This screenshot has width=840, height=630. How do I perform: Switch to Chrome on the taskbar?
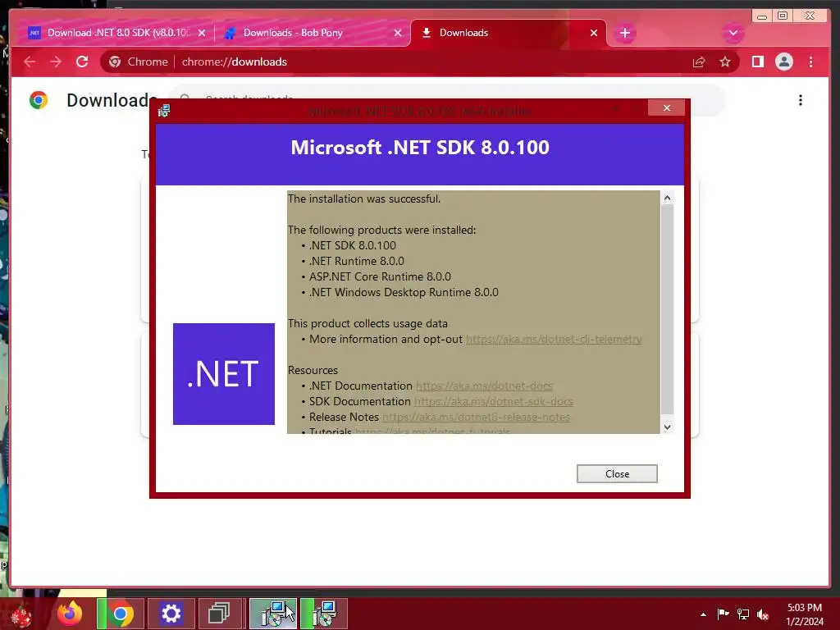click(121, 614)
